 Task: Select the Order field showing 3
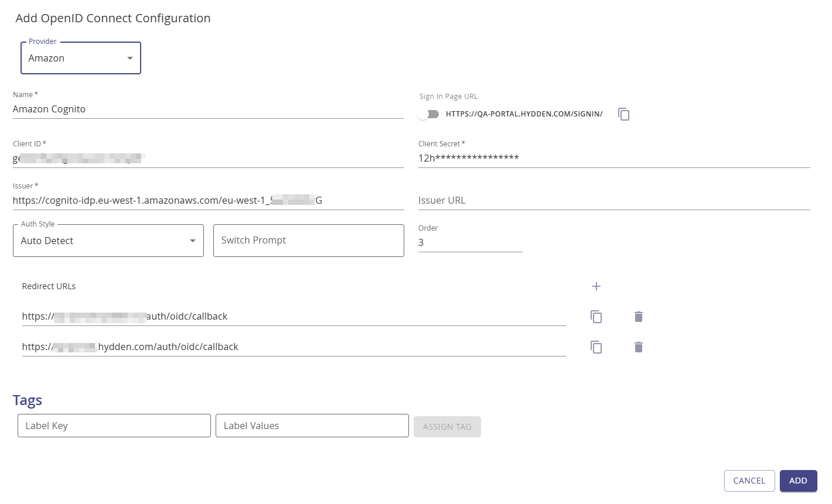tap(469, 242)
